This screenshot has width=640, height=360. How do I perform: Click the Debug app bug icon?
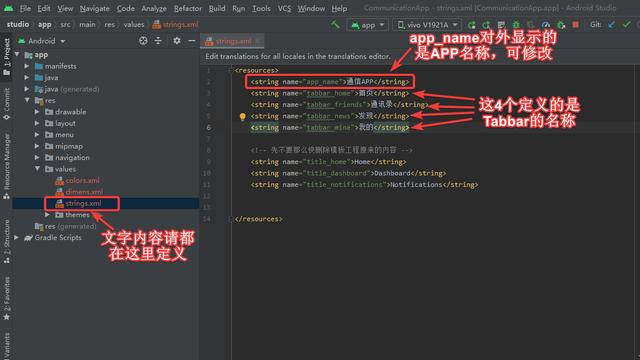[516, 25]
